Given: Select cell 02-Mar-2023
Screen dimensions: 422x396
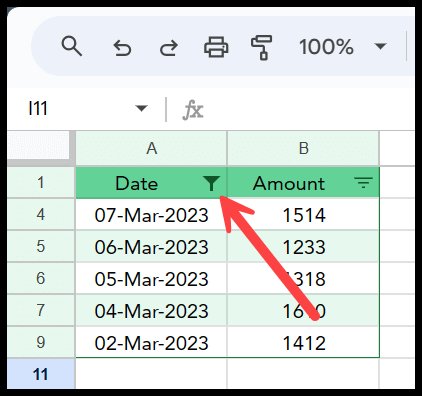Looking at the screenshot, I should click(x=151, y=342).
